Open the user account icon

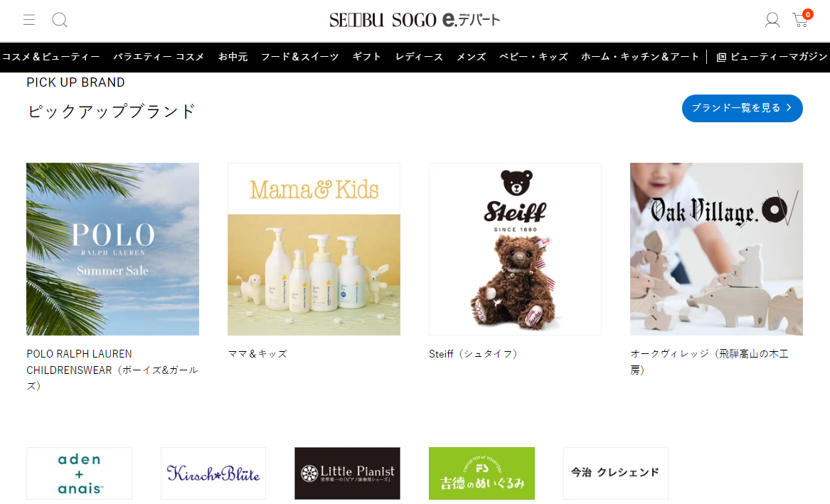(772, 20)
